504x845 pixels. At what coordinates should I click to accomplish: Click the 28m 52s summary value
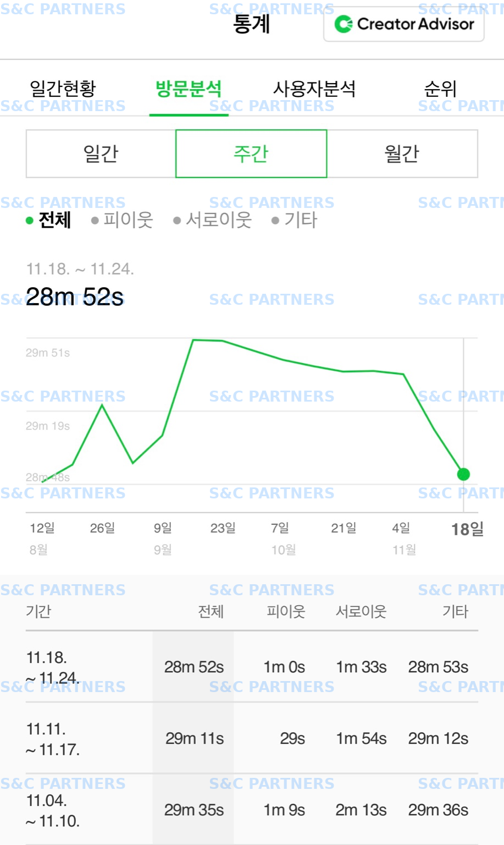pos(75,297)
